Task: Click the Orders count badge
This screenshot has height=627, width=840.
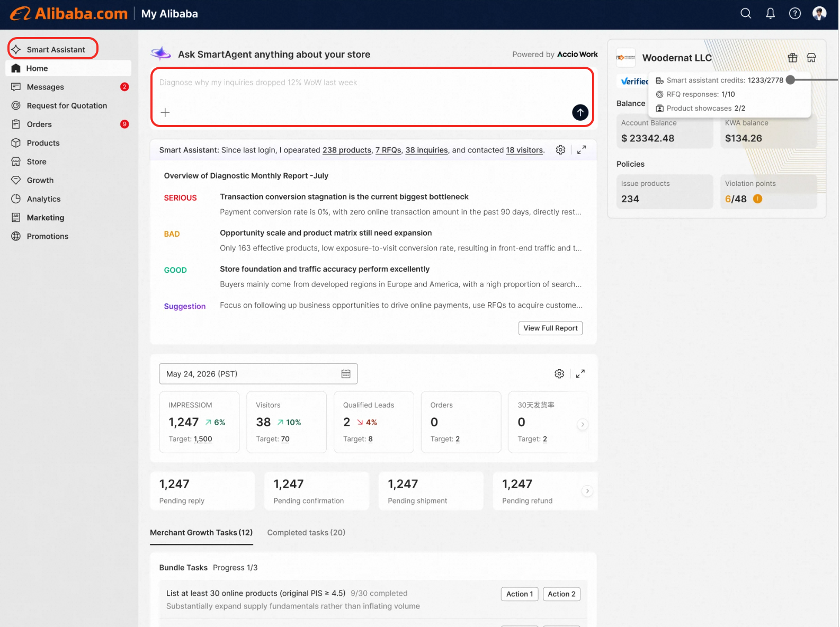Action: click(x=124, y=124)
